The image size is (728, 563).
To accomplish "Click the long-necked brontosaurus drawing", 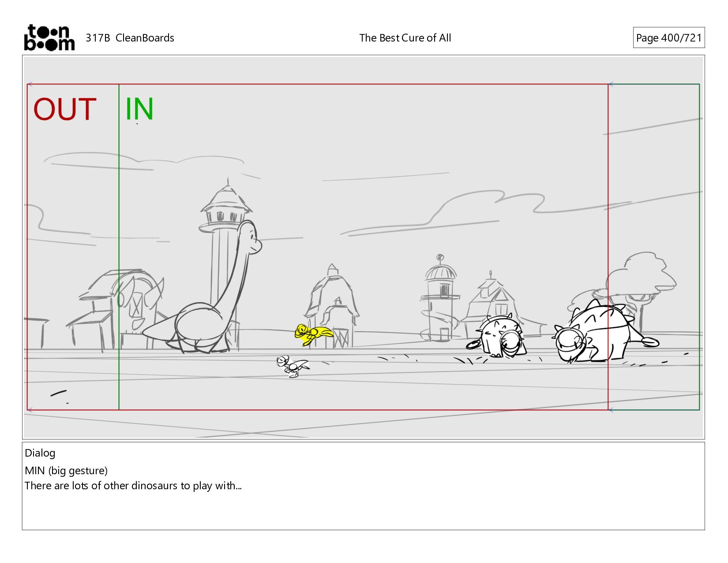I will [202, 287].
